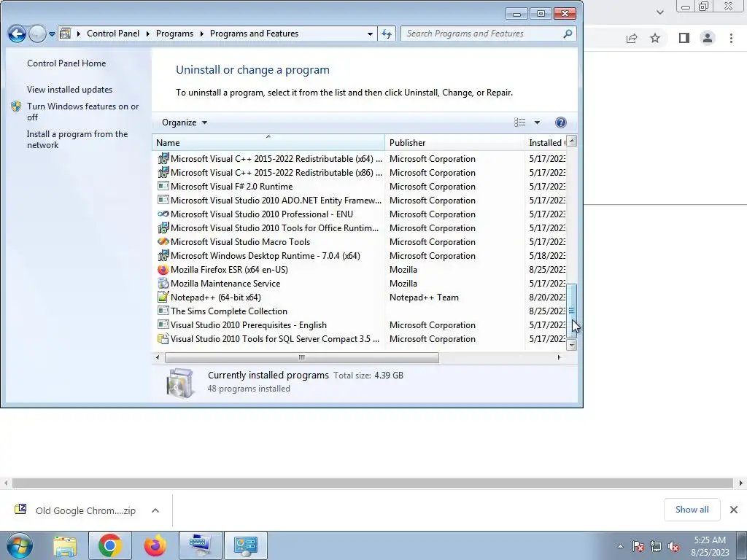Click the address bar refresh button
Viewport: 747px width, 560px height.
pos(387,34)
